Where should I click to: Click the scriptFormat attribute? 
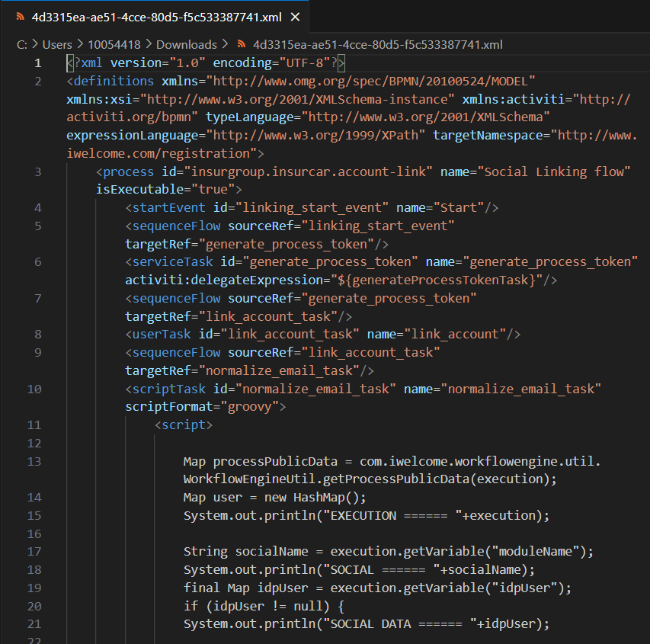[x=169, y=407]
